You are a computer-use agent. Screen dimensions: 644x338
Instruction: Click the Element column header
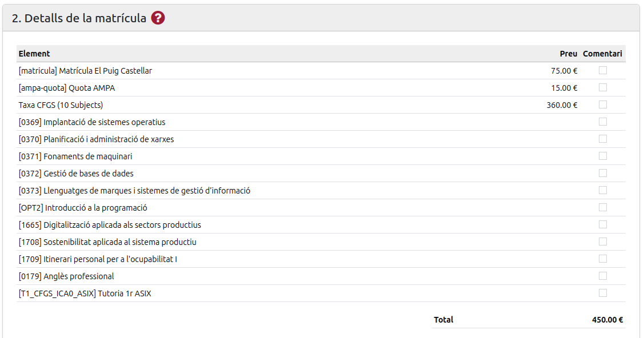coord(34,54)
